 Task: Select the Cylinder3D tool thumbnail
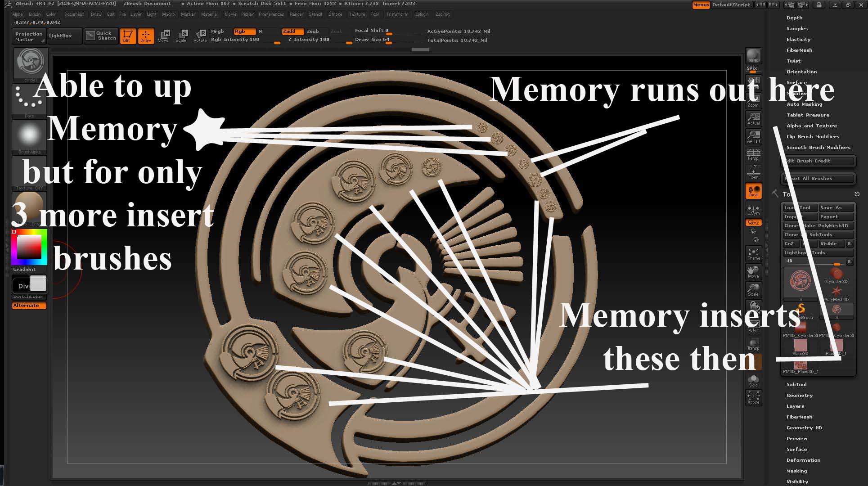coord(836,274)
